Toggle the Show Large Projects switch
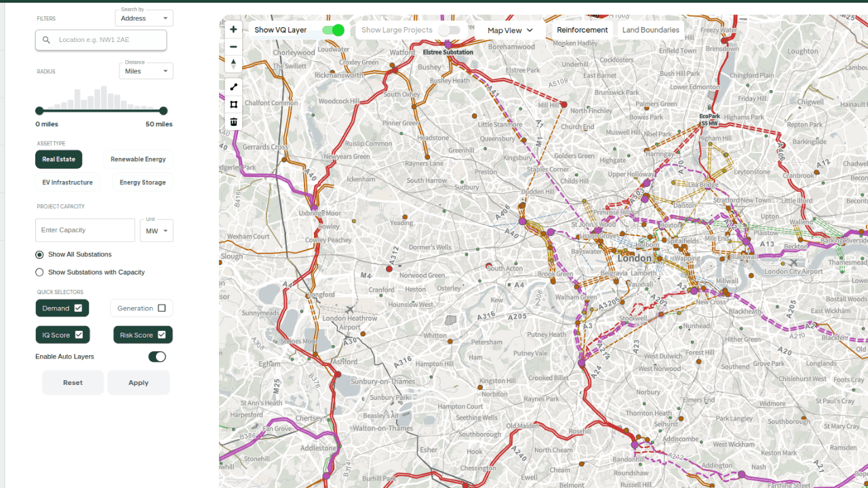 pos(449,30)
